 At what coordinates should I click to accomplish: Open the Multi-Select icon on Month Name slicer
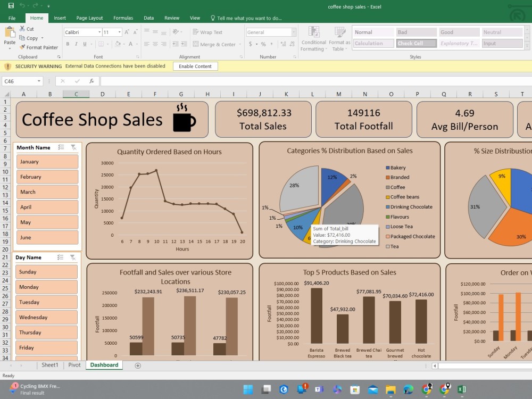coord(60,147)
